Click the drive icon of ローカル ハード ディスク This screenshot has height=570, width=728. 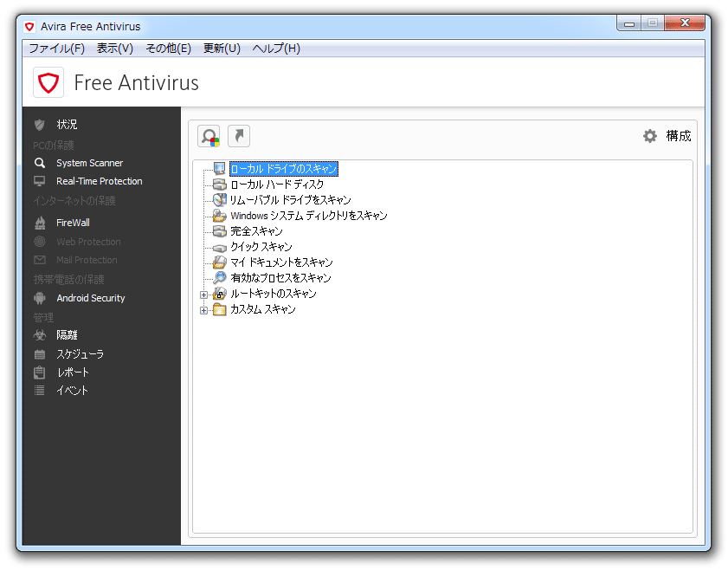click(x=219, y=185)
